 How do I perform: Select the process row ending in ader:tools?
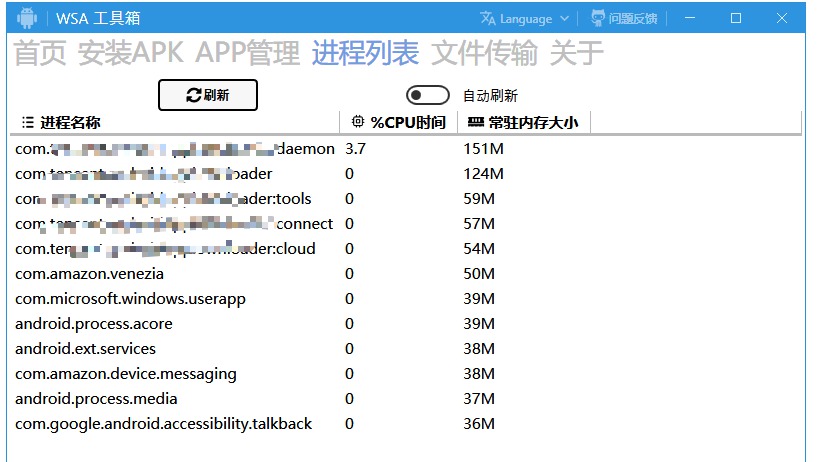(x=406, y=199)
